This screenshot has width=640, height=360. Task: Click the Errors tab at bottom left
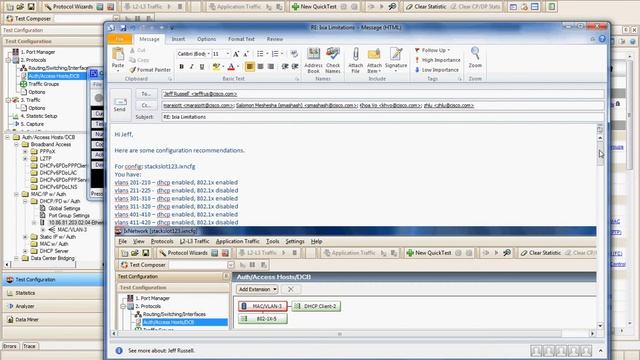pos(10,346)
